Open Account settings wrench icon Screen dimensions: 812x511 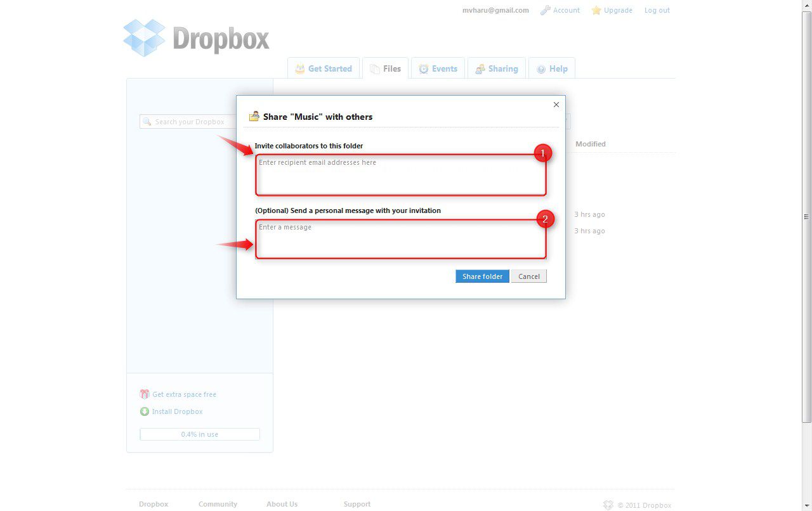tap(545, 10)
